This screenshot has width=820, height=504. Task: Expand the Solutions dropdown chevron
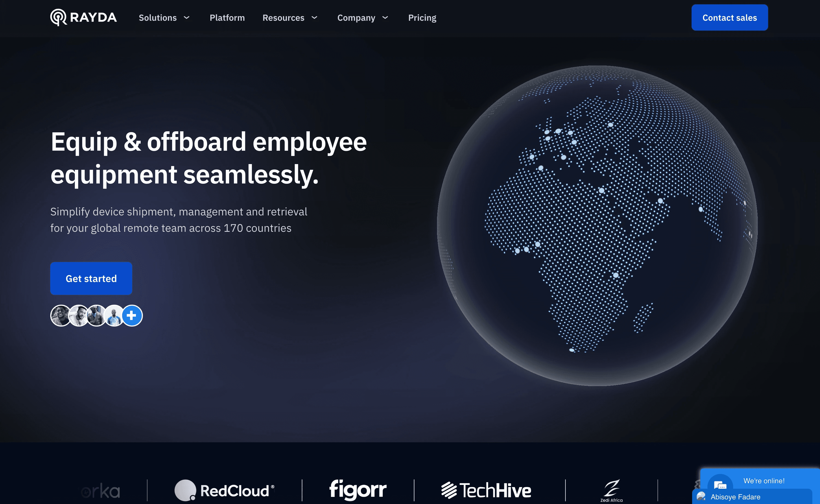[x=186, y=17]
